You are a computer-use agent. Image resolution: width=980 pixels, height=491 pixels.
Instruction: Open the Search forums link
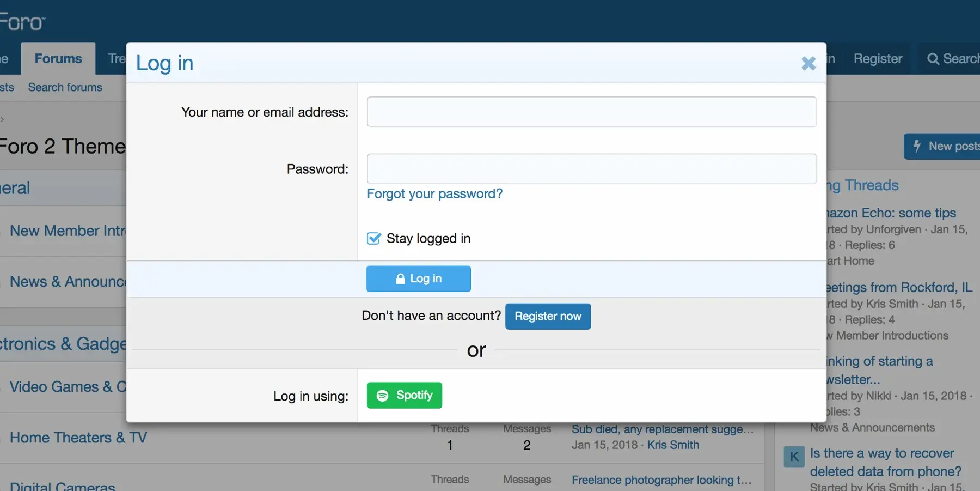65,87
